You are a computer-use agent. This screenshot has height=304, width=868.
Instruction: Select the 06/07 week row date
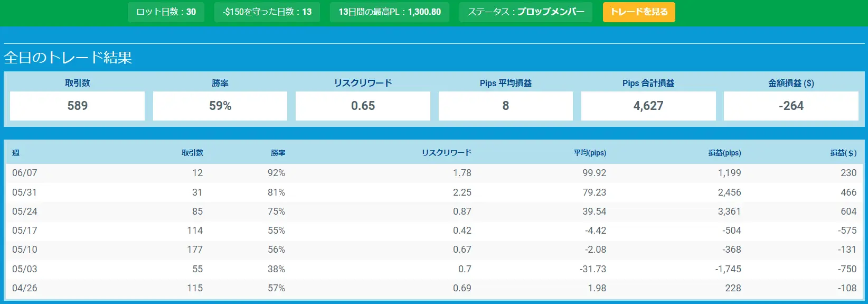pyautogui.click(x=25, y=173)
